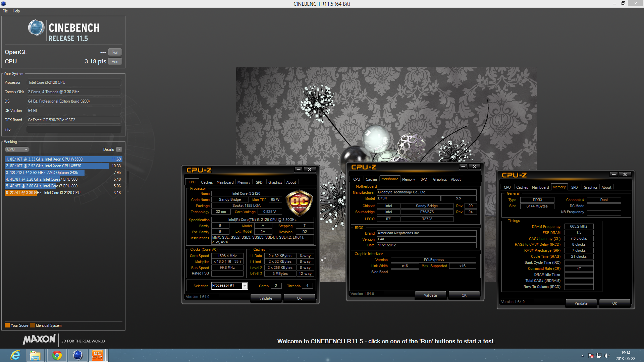Open Caches tab in Memory CPU-Z window
This screenshot has width=644, height=362.
pyautogui.click(x=522, y=187)
